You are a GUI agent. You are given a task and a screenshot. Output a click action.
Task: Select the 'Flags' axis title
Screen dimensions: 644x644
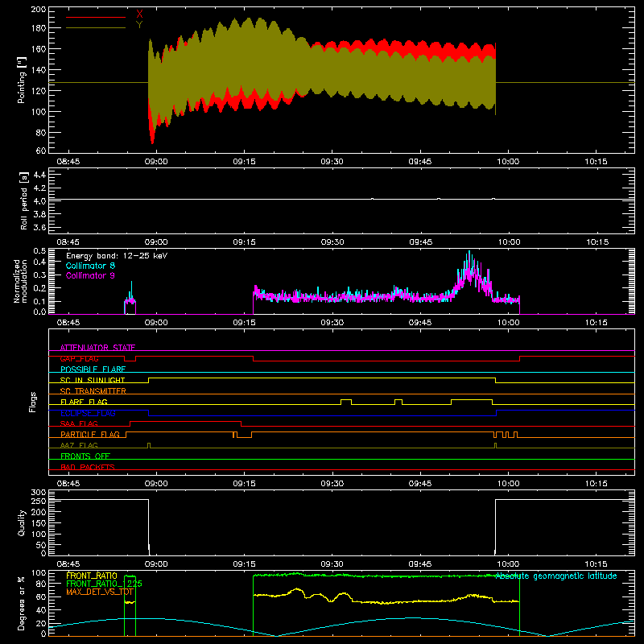pos(32,402)
